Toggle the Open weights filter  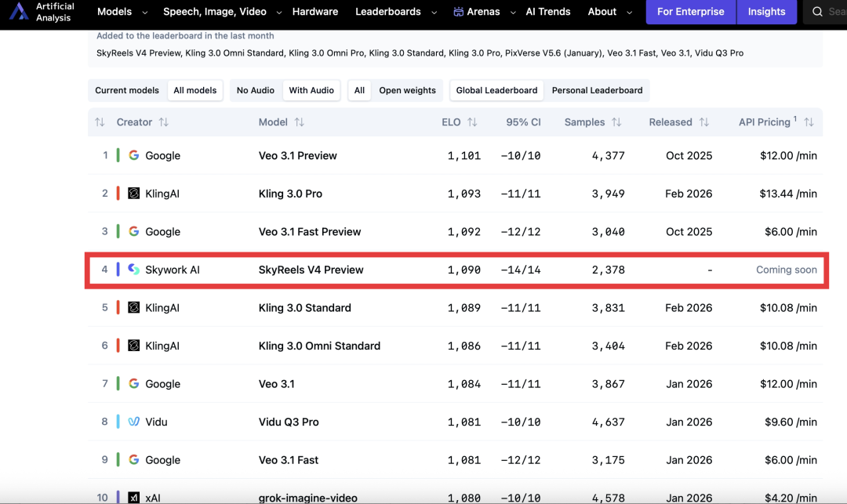407,90
